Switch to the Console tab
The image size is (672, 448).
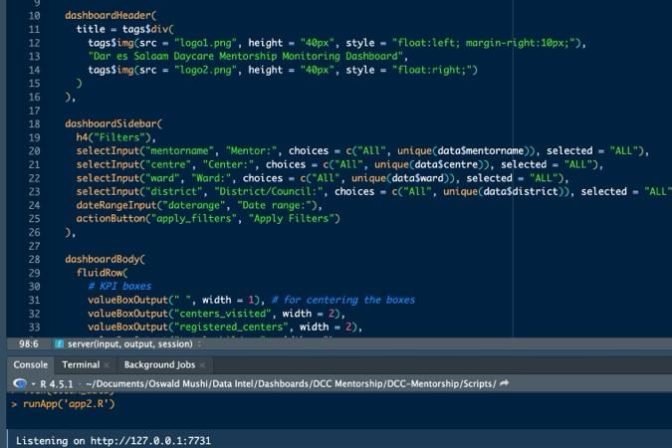[29, 365]
